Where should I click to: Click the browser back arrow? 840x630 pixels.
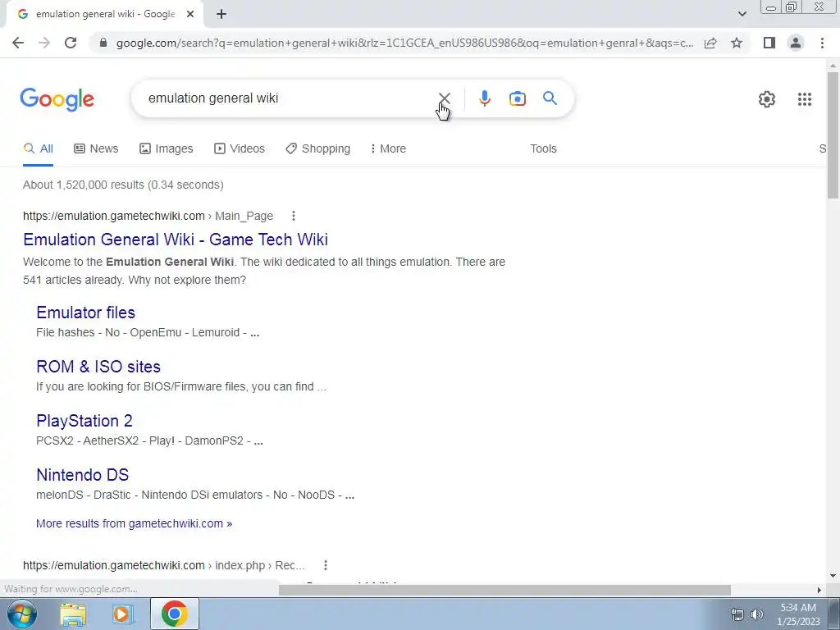[18, 43]
